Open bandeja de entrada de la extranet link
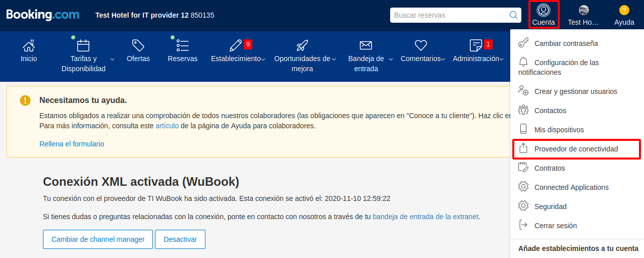644x258 pixels. [425, 217]
